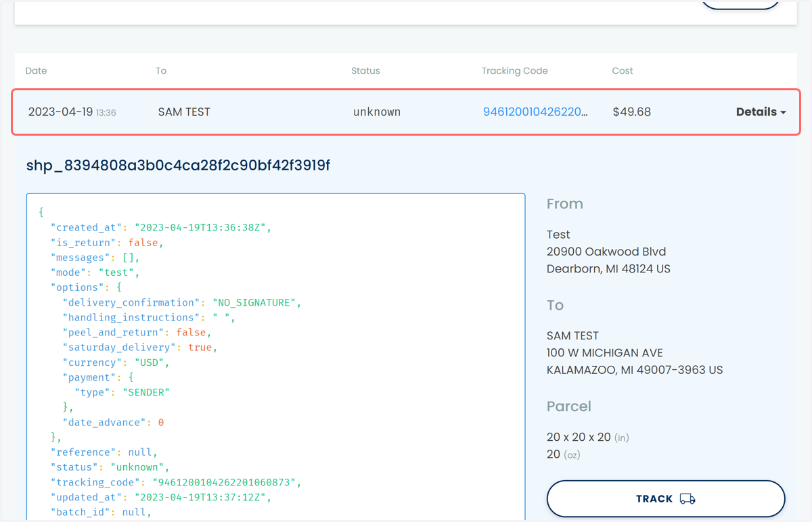The width and height of the screenshot is (812, 522).
Task: Click the 20900 Oakwood Blvd address line
Action: [606, 252]
